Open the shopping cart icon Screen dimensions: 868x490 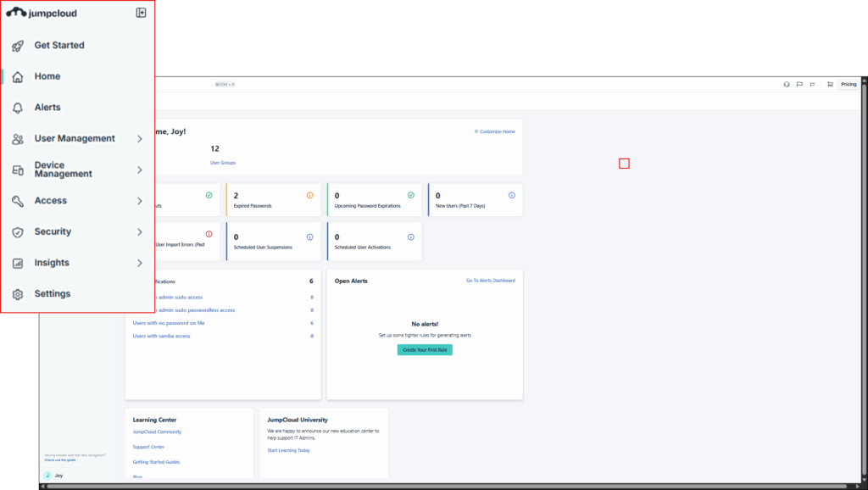tap(830, 85)
